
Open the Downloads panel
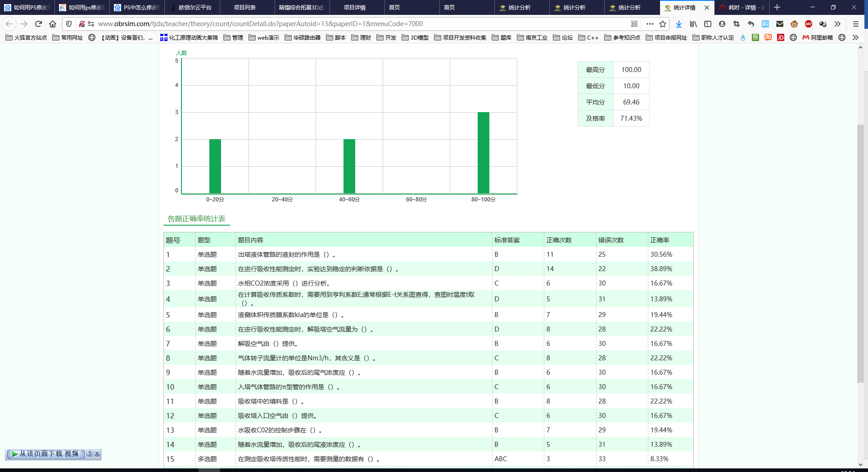tap(679, 24)
